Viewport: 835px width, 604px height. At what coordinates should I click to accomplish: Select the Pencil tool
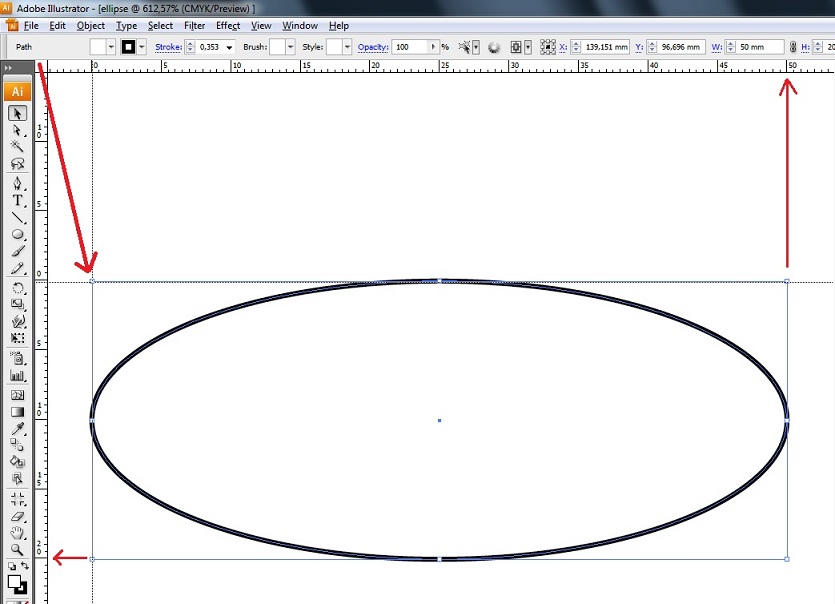click(x=17, y=268)
